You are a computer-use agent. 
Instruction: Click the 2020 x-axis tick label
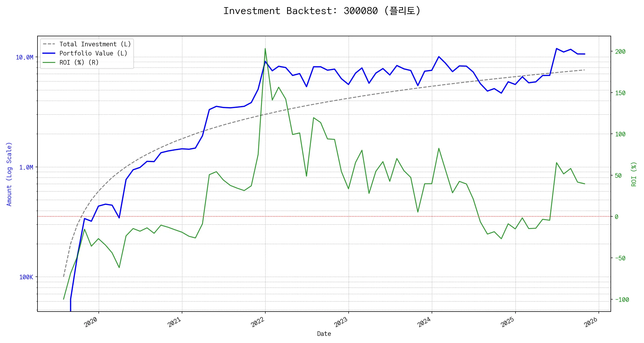point(91,322)
